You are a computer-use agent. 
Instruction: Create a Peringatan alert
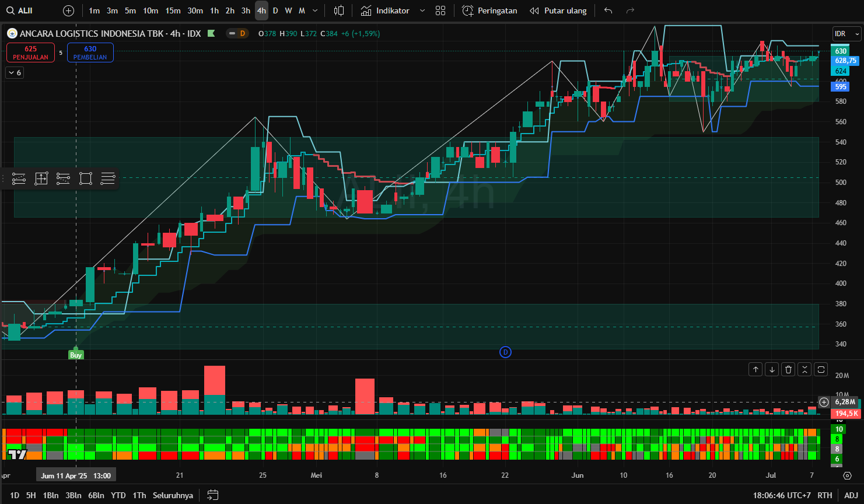point(489,10)
